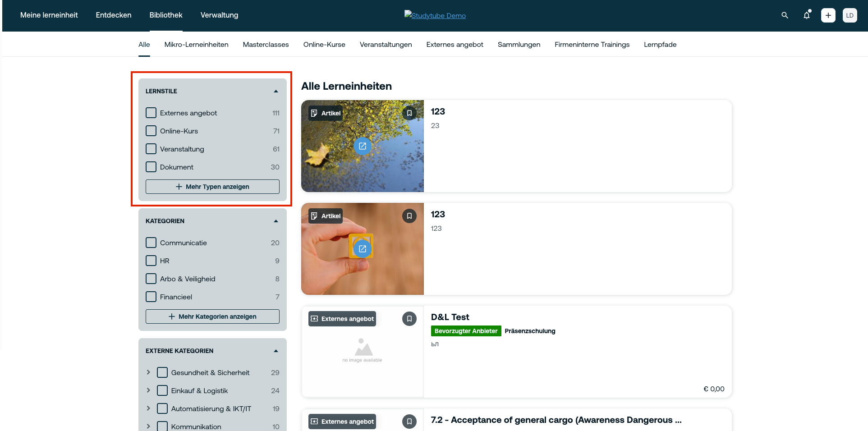
Task: Collapse the Kategorien filter panel
Action: click(x=276, y=221)
